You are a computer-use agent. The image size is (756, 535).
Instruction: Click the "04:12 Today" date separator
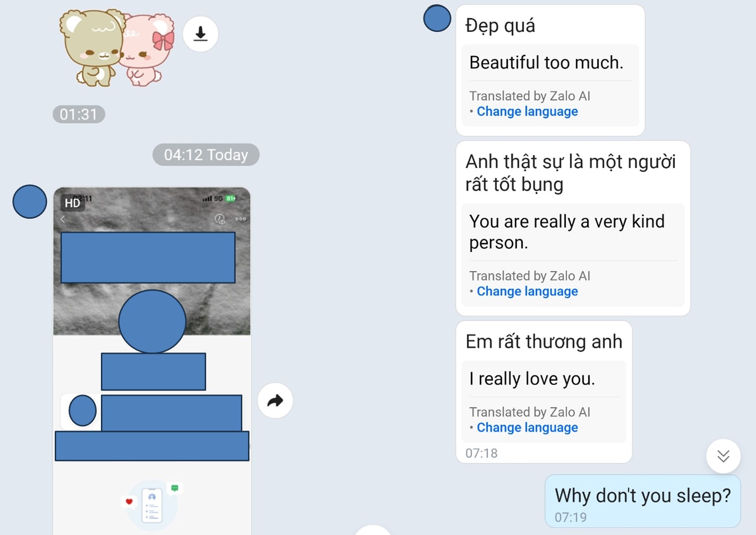pos(206,155)
